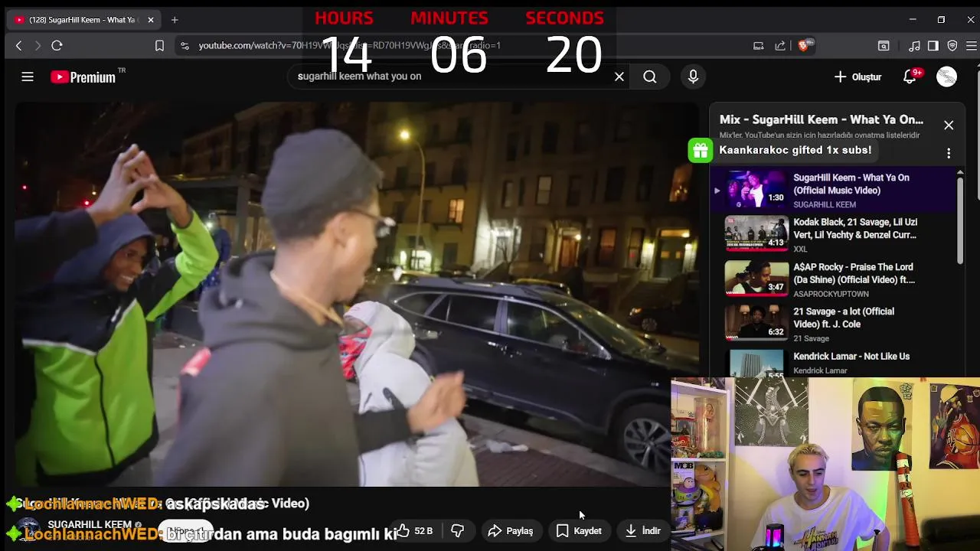
Task: Click title 'SugarHill Keem - What Ya On'
Action: click(851, 184)
